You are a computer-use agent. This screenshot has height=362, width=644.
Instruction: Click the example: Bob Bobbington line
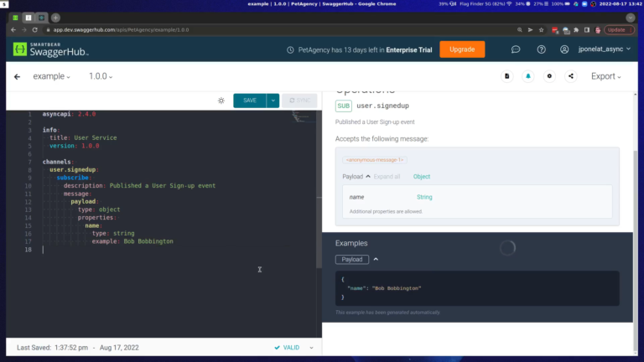click(132, 241)
